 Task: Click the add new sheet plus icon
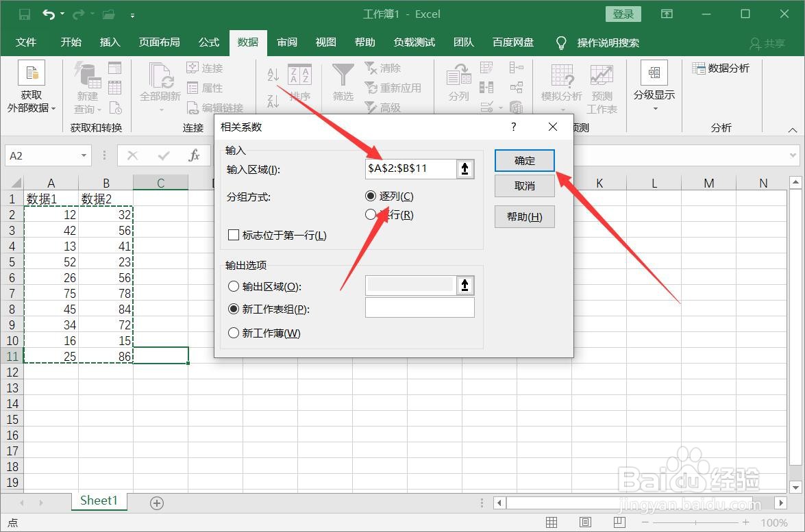[157, 503]
